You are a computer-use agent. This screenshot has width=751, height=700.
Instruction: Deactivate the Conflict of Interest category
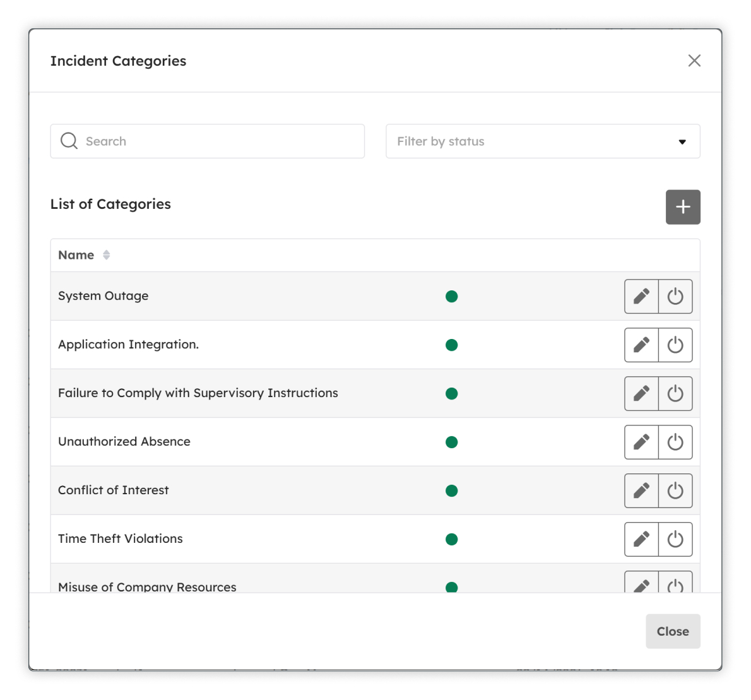675,490
